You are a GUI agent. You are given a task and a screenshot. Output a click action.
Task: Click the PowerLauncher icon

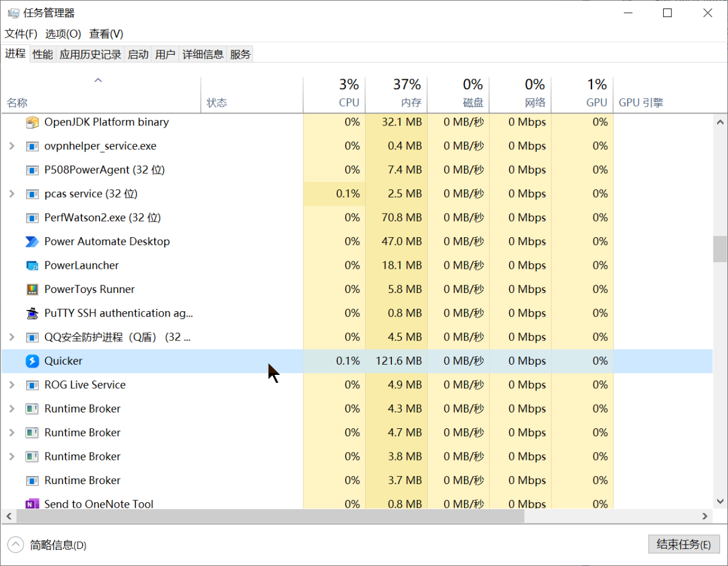32,266
